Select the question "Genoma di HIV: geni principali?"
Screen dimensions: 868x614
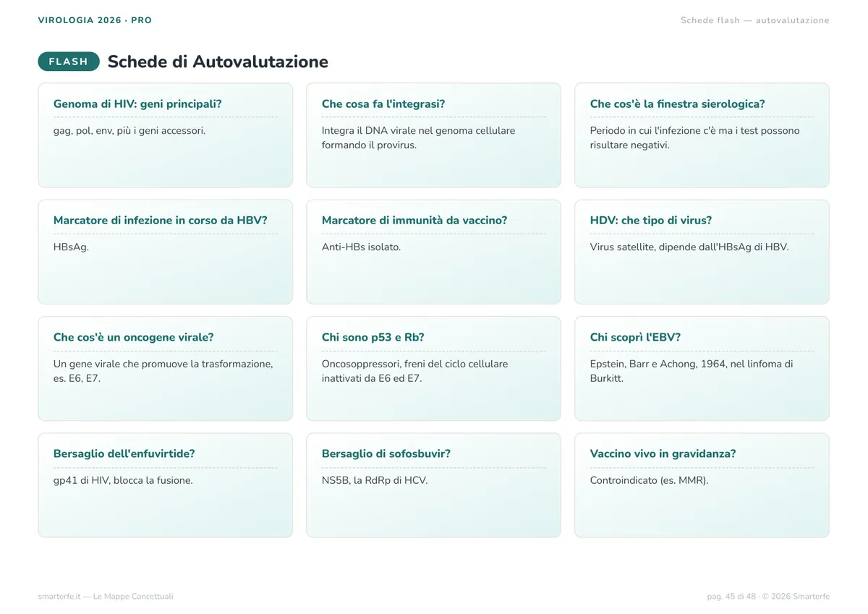coord(137,103)
